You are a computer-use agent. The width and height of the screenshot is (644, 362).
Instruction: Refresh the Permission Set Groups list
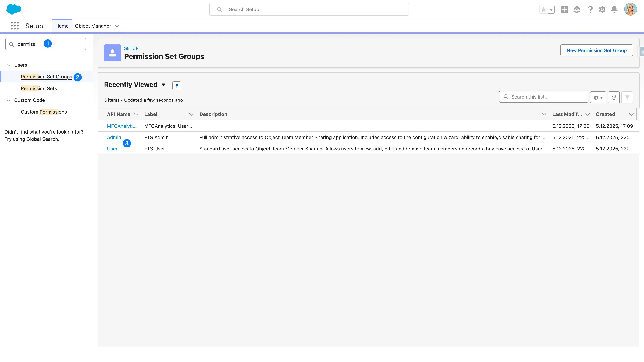pos(614,97)
